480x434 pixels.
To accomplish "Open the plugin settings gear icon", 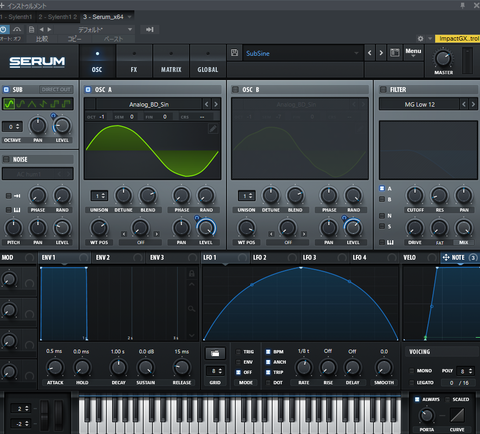I will point(420,39).
